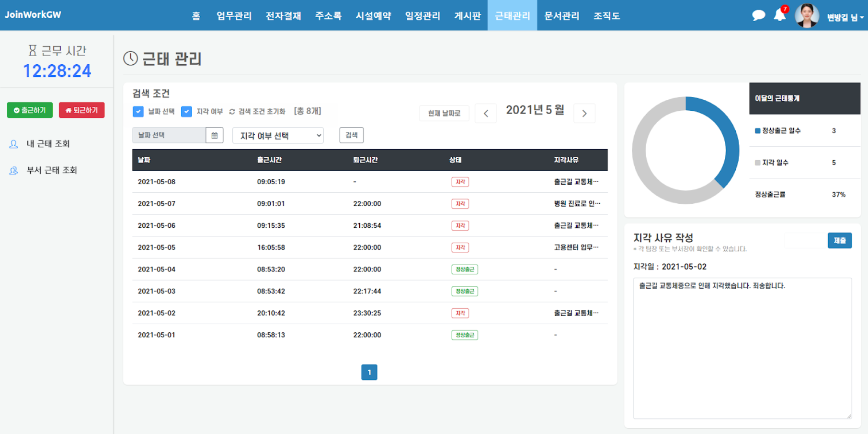Screen dimensions: 868x434
Task: Open the 일정관리 menu tab
Action: [422, 15]
